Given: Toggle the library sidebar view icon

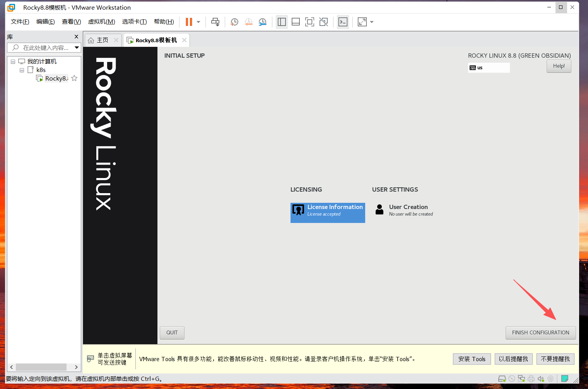Looking at the screenshot, I should (x=282, y=22).
